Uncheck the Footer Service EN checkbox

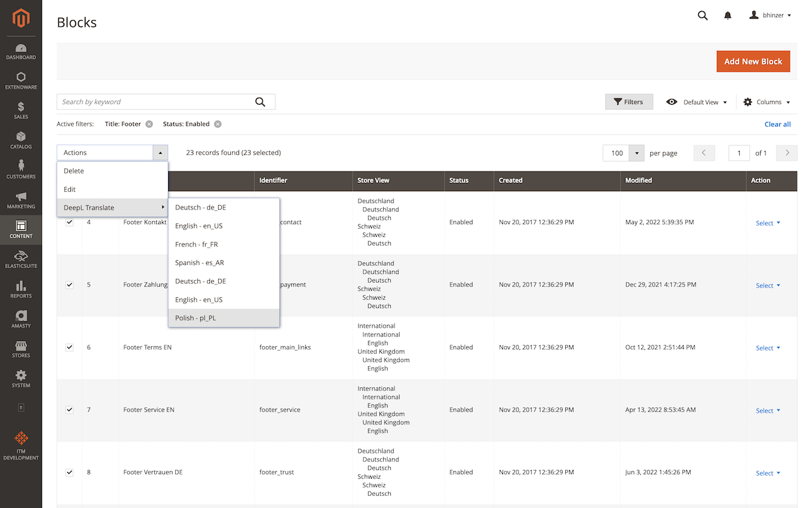point(69,410)
